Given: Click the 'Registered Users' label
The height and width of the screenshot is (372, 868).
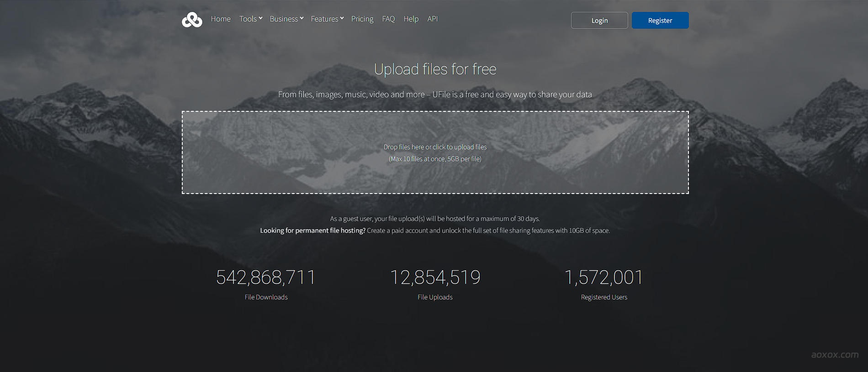Looking at the screenshot, I should (604, 297).
